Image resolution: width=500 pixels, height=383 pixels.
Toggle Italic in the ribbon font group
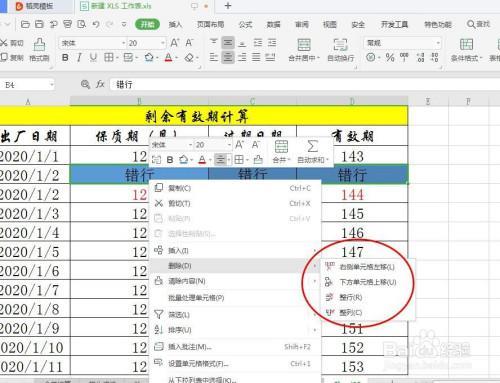(79, 58)
